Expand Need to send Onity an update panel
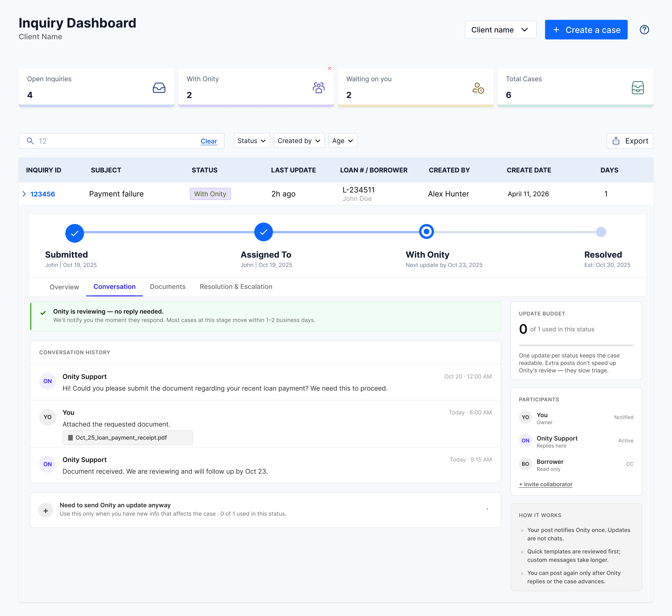 point(265,510)
